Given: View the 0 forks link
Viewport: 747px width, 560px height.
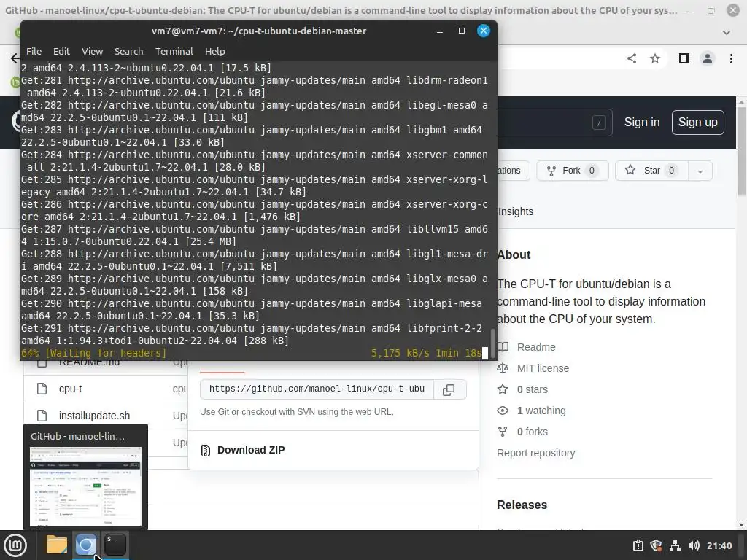Looking at the screenshot, I should 532,432.
